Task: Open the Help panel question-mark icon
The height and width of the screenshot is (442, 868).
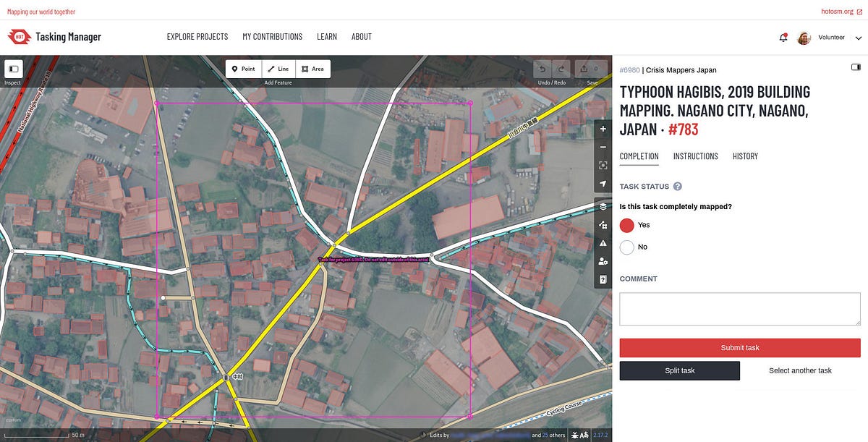Action: pos(603,279)
